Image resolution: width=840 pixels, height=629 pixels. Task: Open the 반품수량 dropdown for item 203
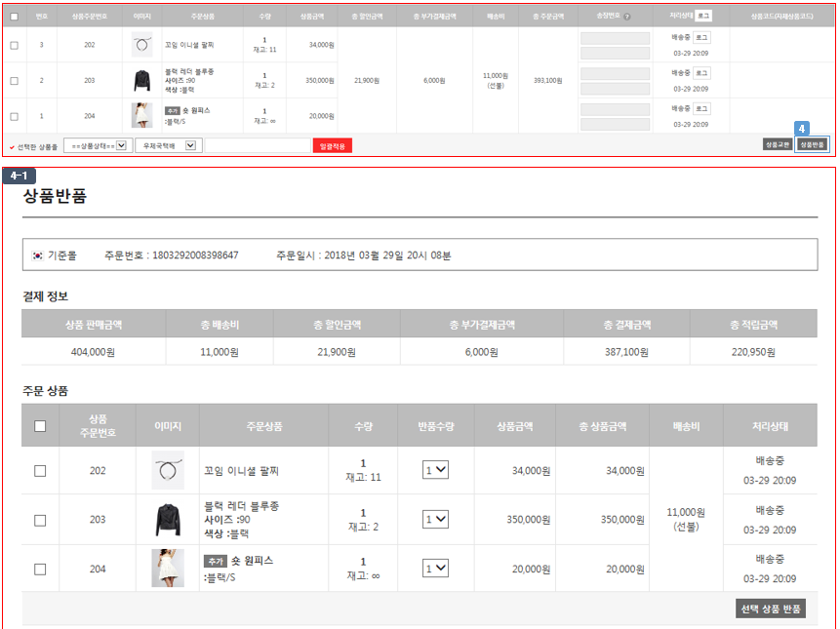click(x=435, y=519)
